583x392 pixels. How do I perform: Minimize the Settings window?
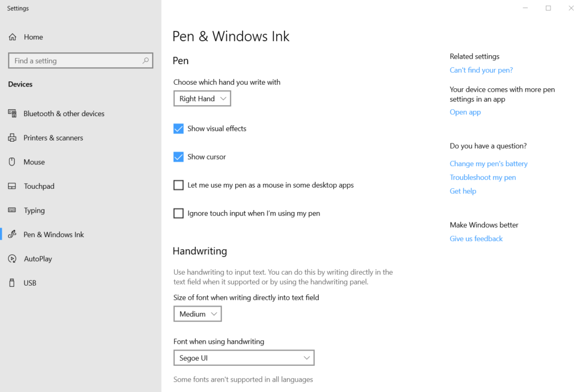[525, 8]
